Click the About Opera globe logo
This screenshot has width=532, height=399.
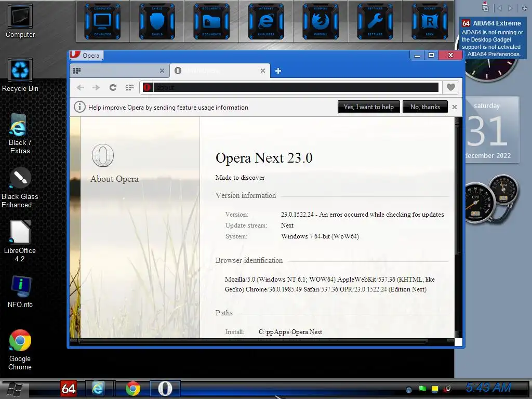tap(103, 155)
